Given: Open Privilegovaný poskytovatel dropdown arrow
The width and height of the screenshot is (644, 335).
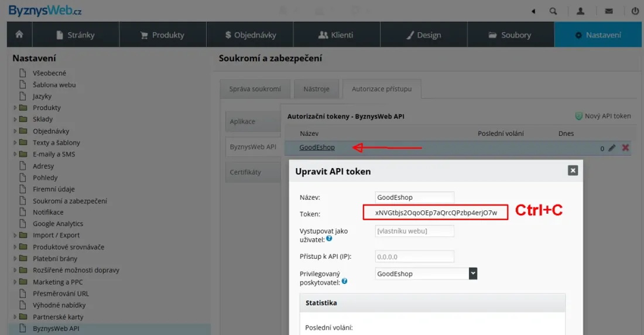Looking at the screenshot, I should (472, 274).
